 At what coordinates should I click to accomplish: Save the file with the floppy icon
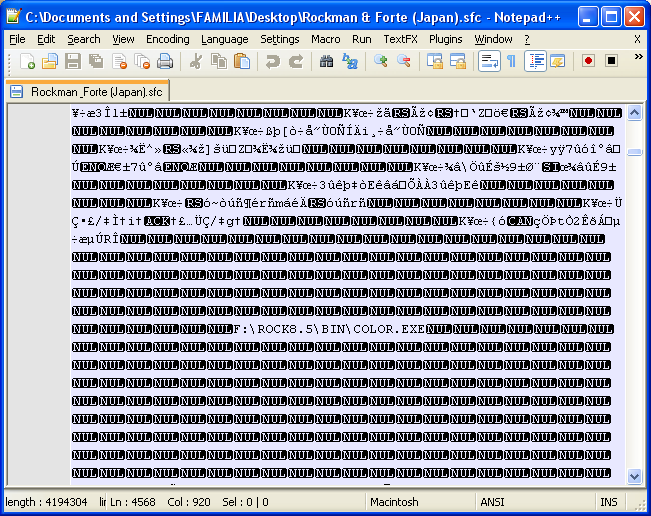coord(73,61)
